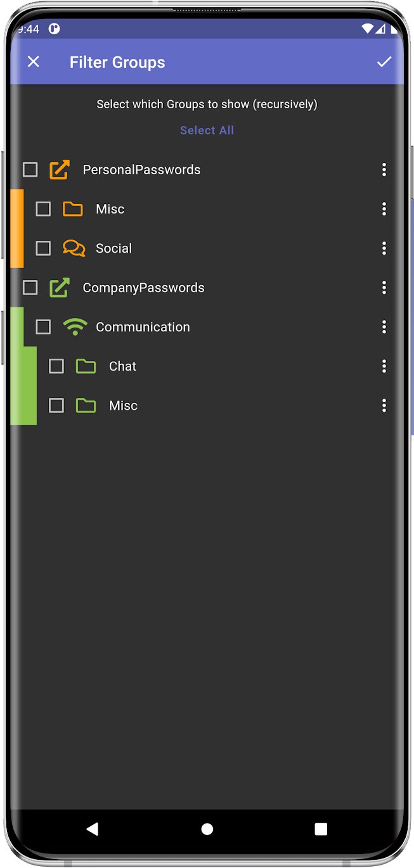414x868 pixels.
Task: Select the CompanyPasswords group label
Action: click(143, 288)
